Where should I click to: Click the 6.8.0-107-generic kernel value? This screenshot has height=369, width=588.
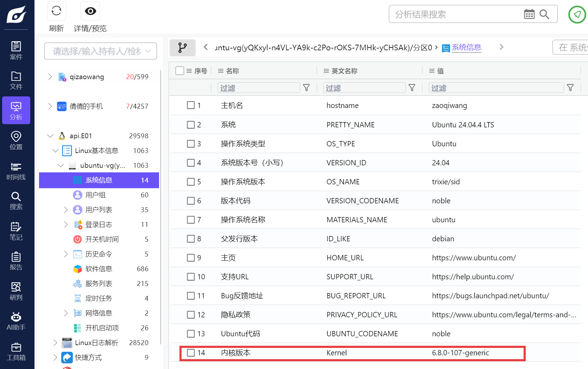[461, 352]
